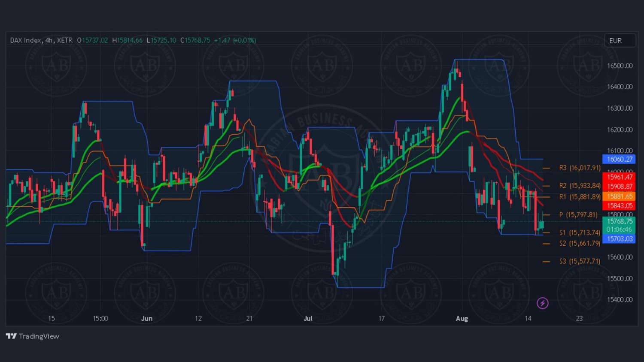Select the Aug label on time axis
Viewport: 644px width, 362px height.
click(462, 318)
